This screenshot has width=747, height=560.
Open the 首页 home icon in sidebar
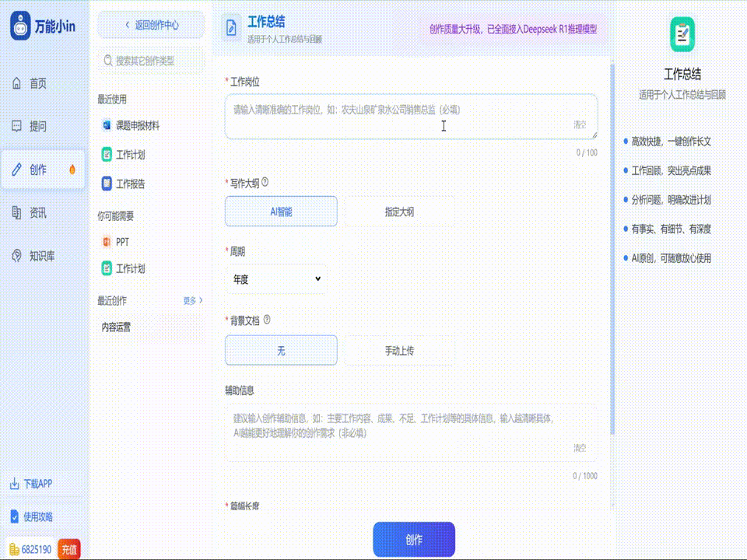(x=16, y=83)
